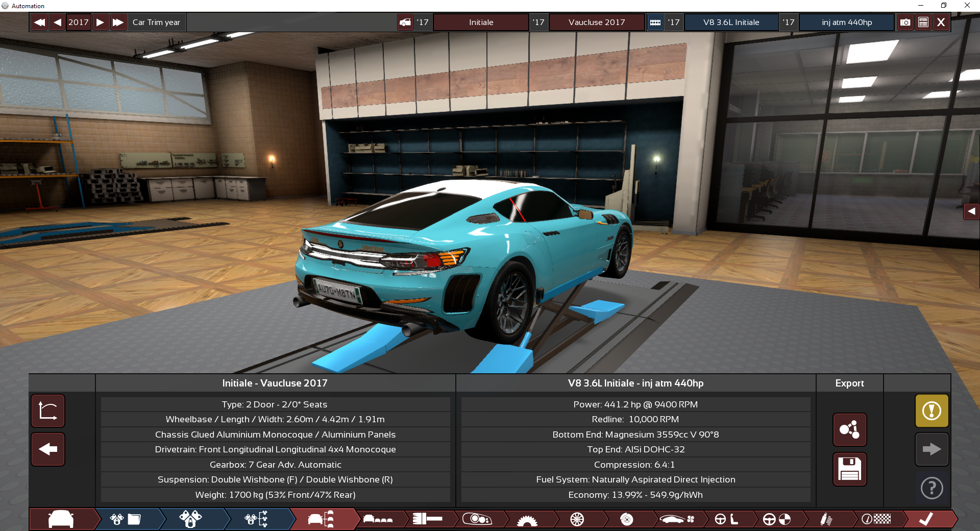
Task: Click the 'Redline: 10,000 RPM' row
Action: (x=635, y=419)
